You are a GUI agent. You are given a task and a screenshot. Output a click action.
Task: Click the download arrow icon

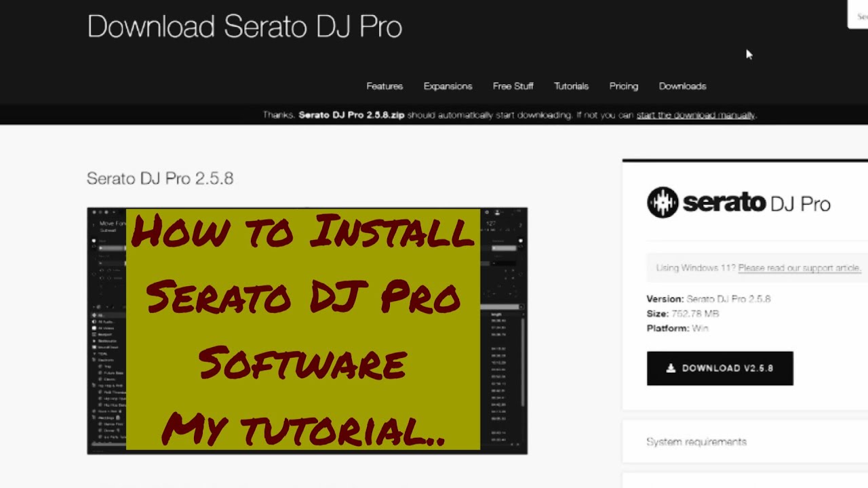pyautogui.click(x=671, y=368)
